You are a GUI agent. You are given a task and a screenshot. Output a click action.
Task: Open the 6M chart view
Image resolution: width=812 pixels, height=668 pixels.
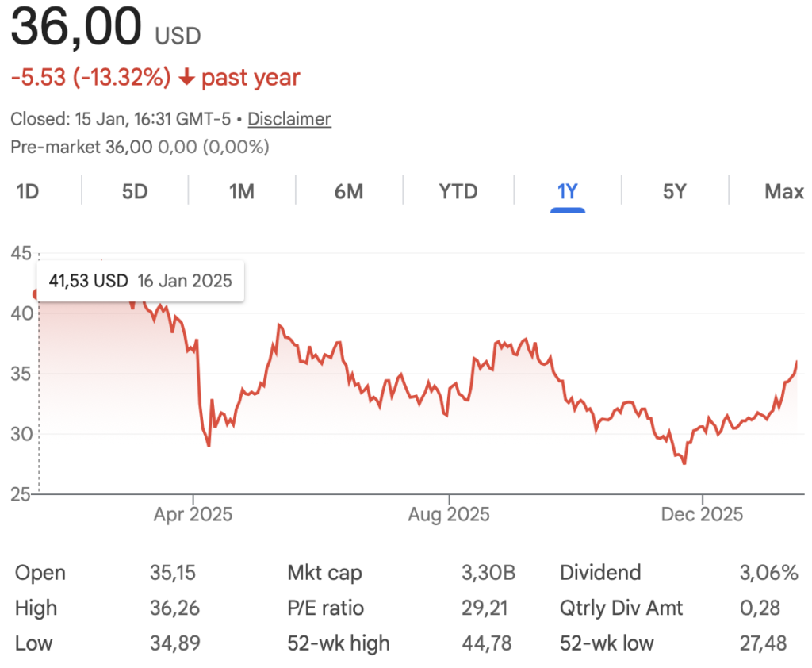tap(349, 191)
